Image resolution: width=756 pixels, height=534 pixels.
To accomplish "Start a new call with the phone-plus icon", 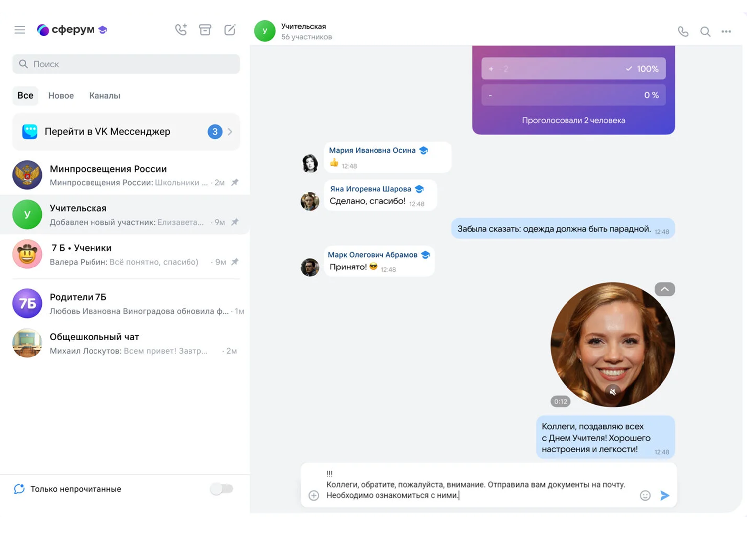I will coord(181,30).
